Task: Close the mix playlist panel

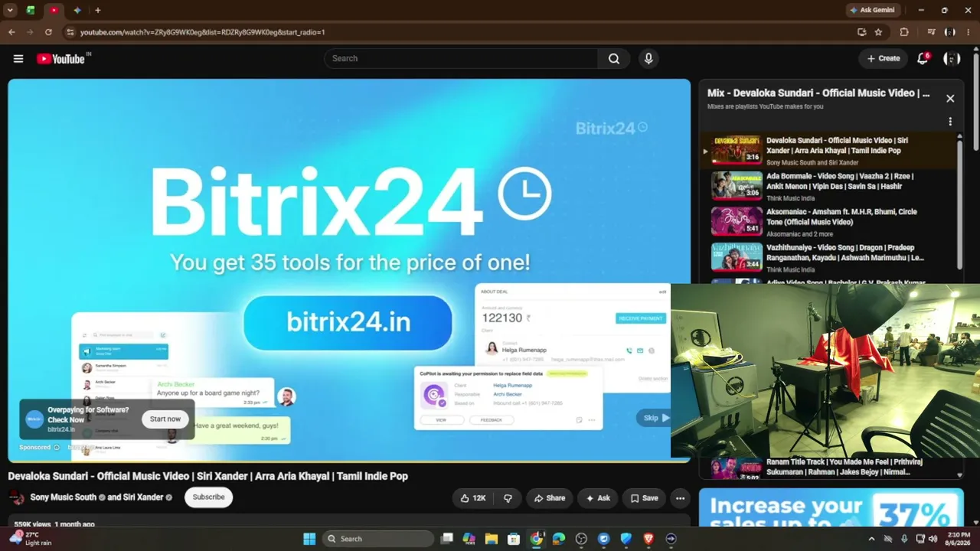Action: coord(950,99)
